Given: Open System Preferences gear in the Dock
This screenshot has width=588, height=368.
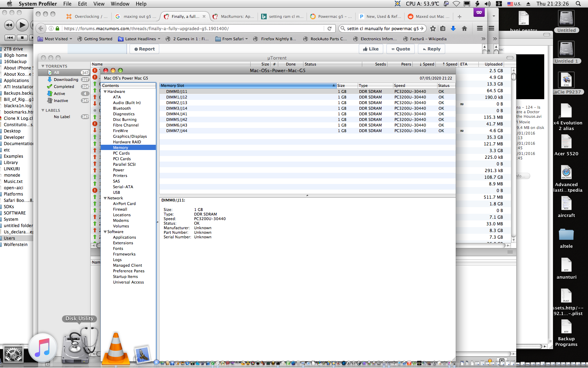Looking at the screenshot, I should click(x=13, y=354).
